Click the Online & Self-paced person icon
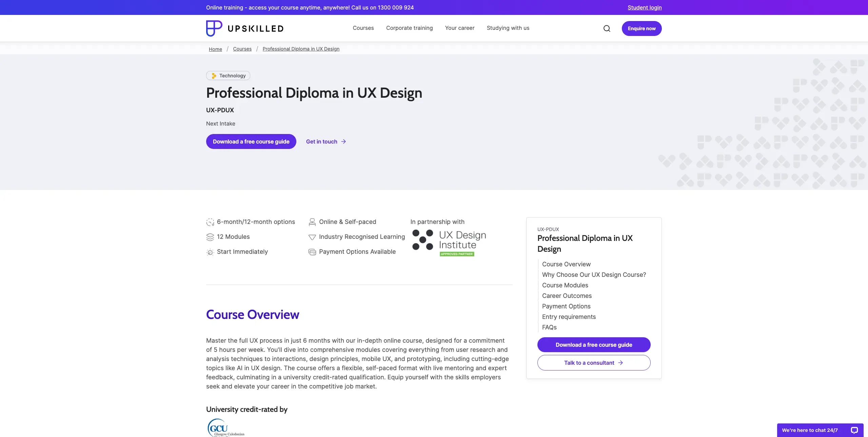This screenshot has height=437, width=868. pyautogui.click(x=312, y=222)
